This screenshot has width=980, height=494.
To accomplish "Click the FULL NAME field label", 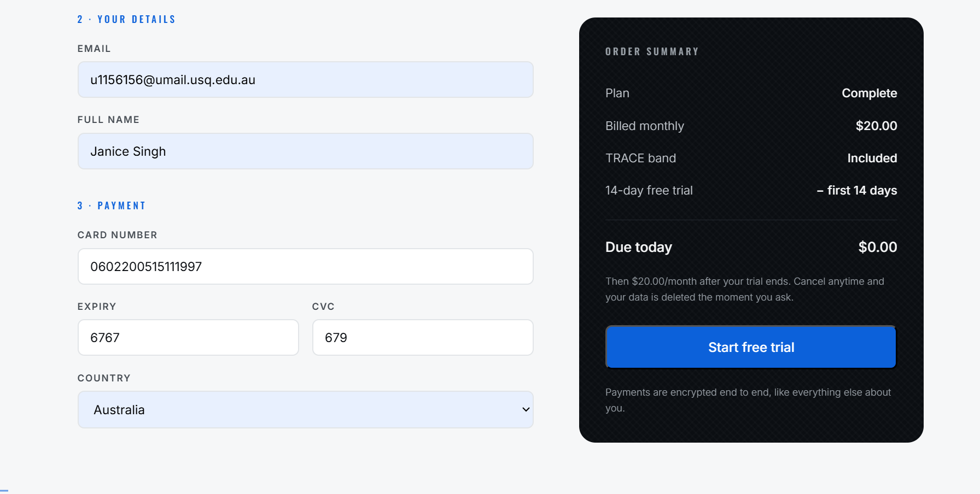I will [x=108, y=120].
